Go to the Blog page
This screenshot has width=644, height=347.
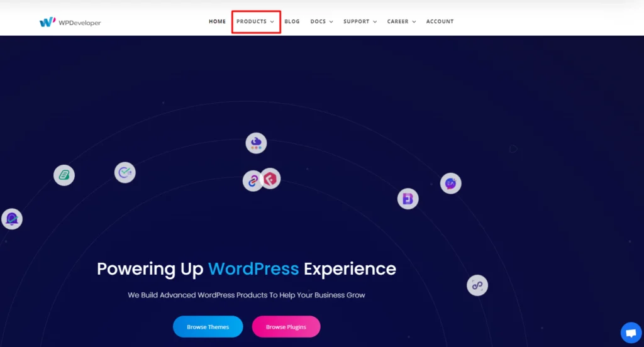click(292, 21)
